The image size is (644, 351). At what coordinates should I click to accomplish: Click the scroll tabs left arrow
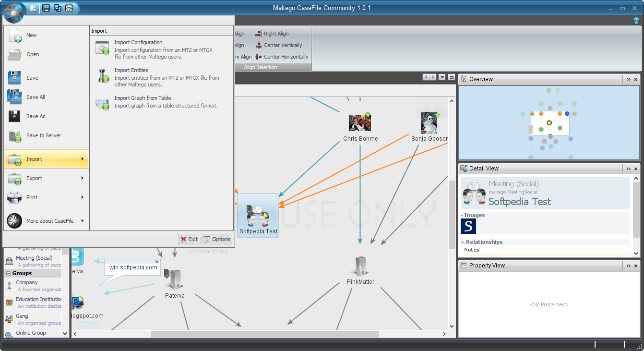(426, 77)
